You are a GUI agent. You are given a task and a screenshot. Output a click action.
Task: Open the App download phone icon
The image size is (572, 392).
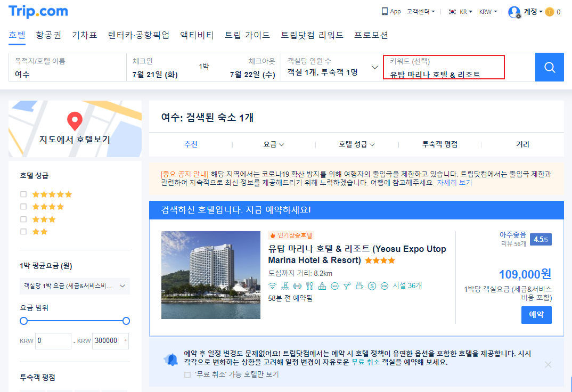pyautogui.click(x=385, y=11)
